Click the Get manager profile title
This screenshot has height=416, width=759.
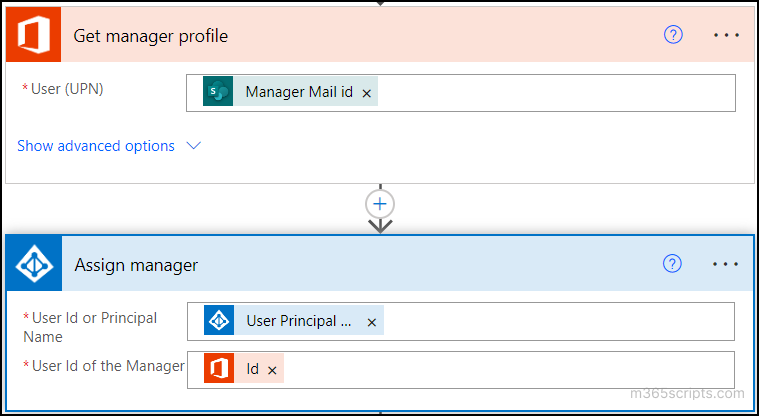(x=151, y=36)
